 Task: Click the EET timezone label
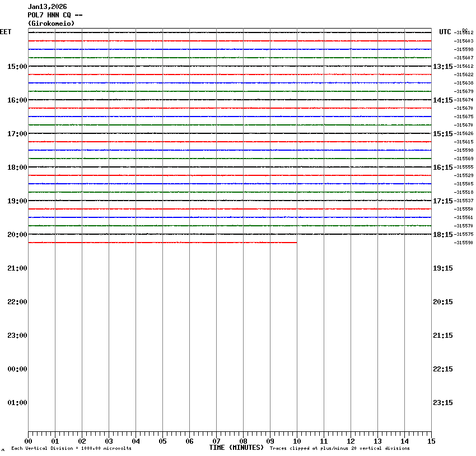pos(6,32)
